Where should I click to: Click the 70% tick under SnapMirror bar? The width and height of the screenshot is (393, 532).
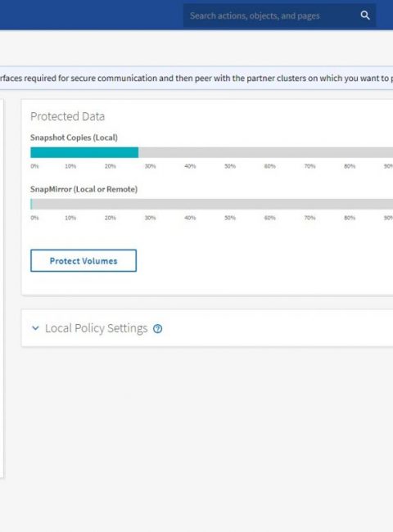[309, 218]
